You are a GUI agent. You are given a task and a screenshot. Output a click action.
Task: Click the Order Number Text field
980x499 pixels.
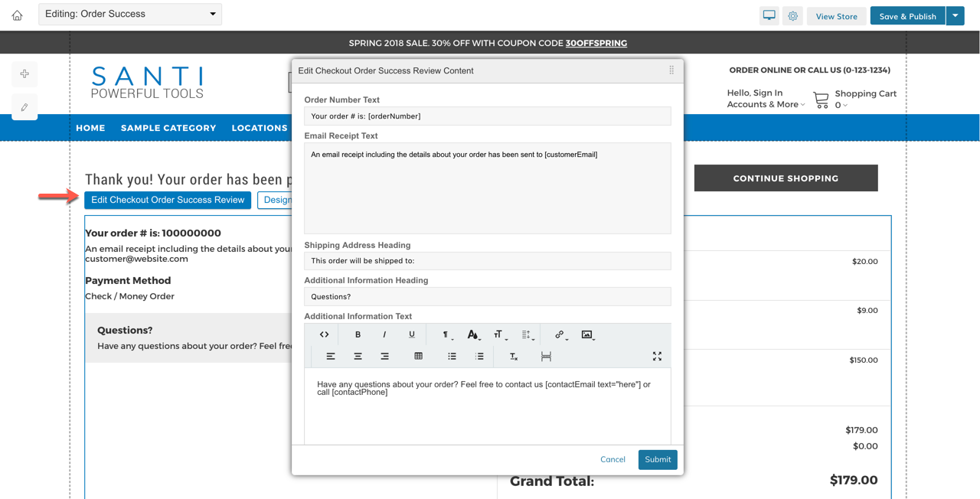point(488,116)
